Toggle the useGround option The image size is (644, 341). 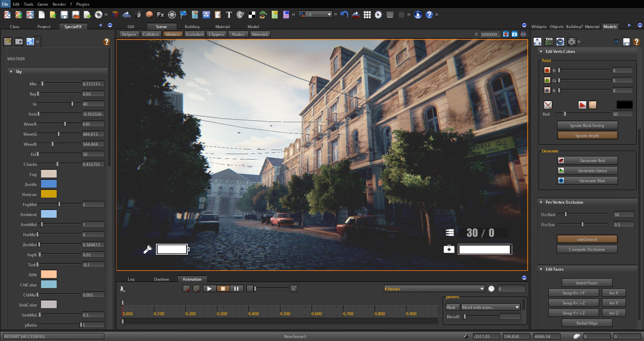tap(587, 239)
